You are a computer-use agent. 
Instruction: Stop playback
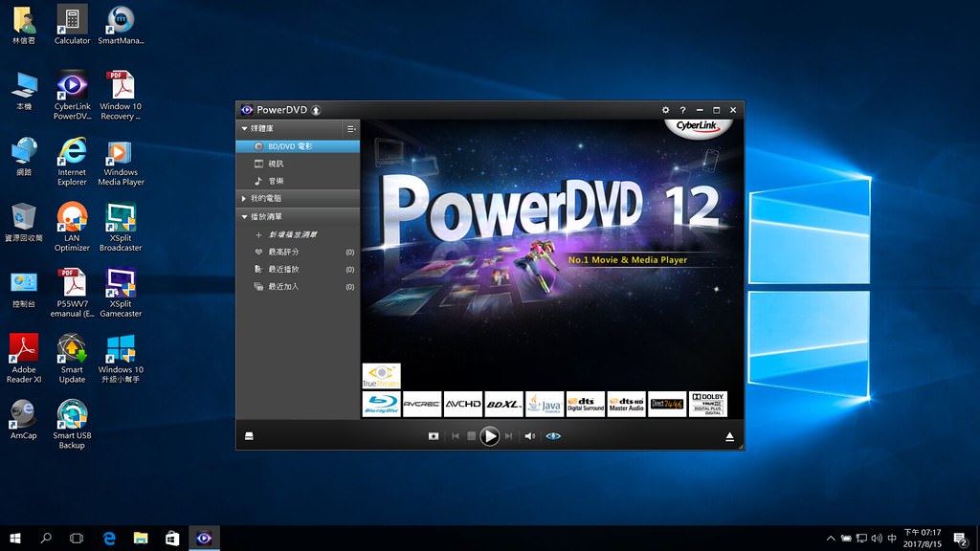pos(471,436)
